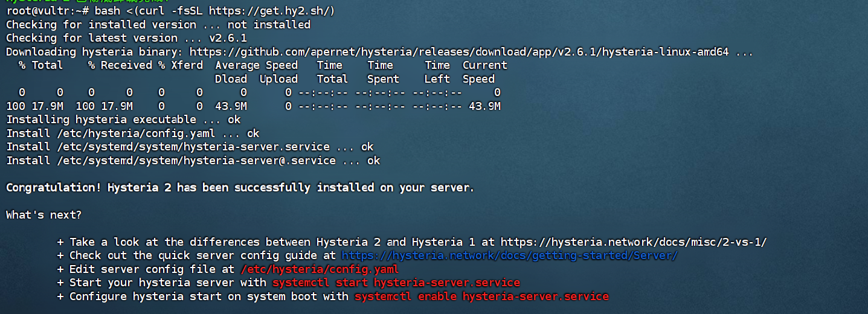
Task: Click the root@vultr:~# shell prompt
Action: (x=47, y=11)
